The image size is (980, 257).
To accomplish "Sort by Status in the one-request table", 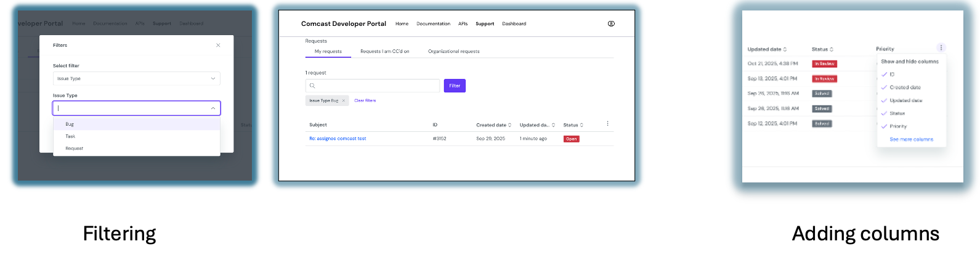I will [x=573, y=125].
